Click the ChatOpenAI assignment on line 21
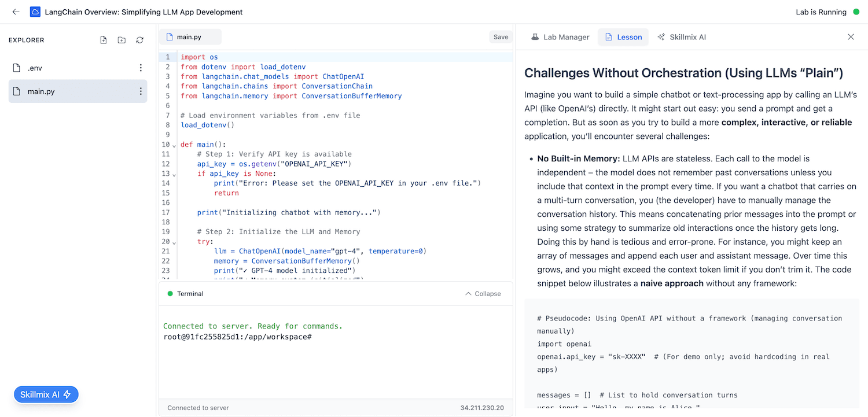Image resolution: width=868 pixels, height=417 pixels. 321,251
